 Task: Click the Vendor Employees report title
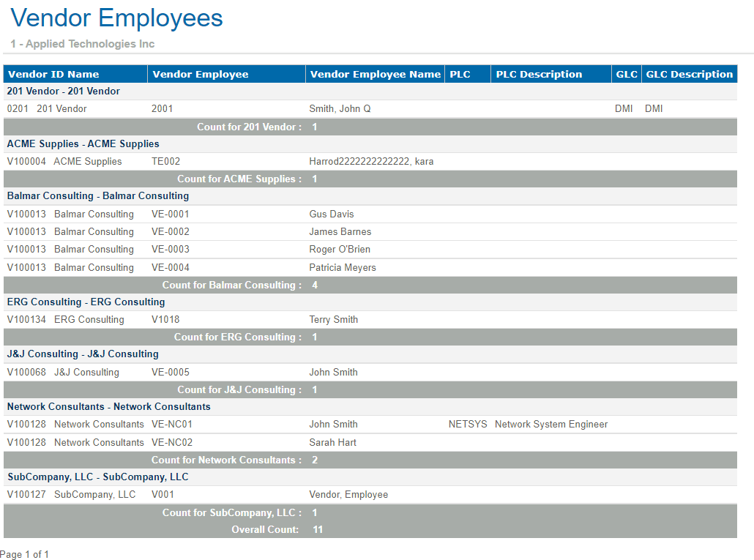point(117,18)
